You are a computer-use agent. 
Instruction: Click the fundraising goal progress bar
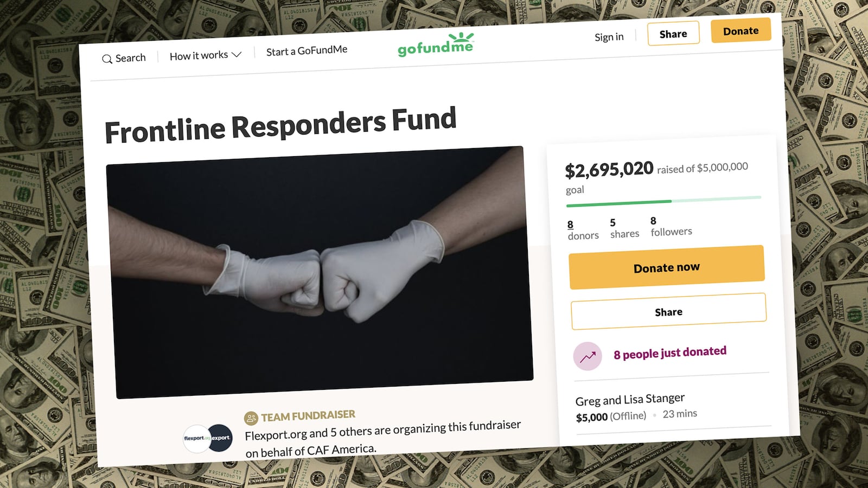point(663,201)
